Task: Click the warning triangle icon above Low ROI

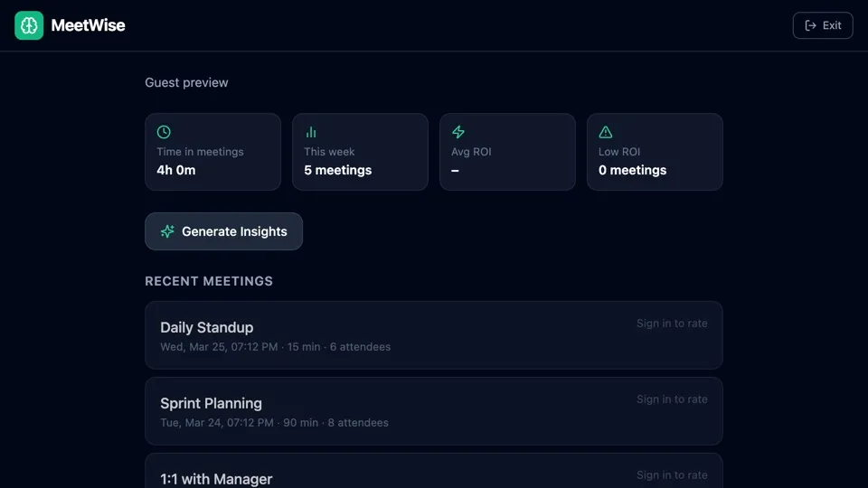Action: 606,132
